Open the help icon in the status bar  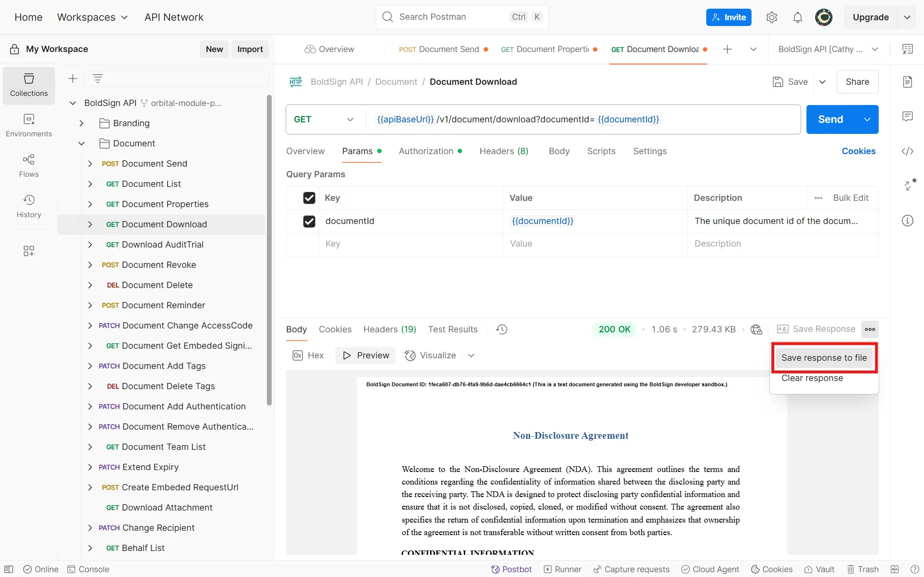(914, 569)
